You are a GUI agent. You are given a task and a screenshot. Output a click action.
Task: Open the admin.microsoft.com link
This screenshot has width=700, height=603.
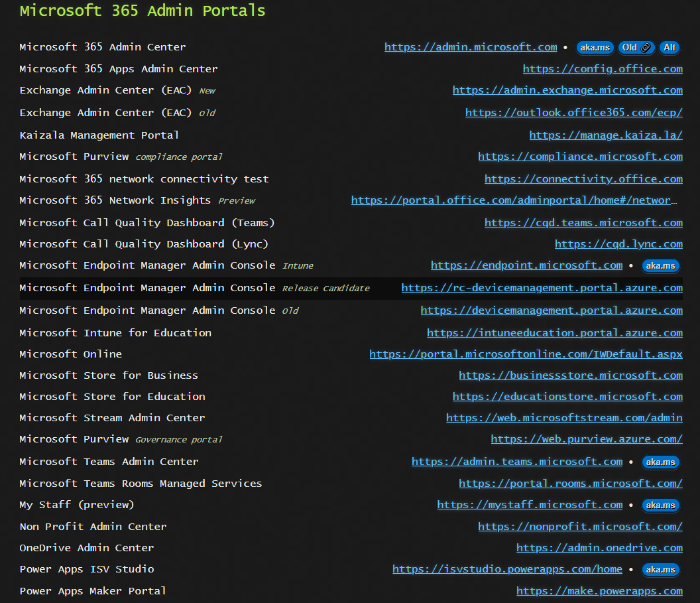[471, 47]
